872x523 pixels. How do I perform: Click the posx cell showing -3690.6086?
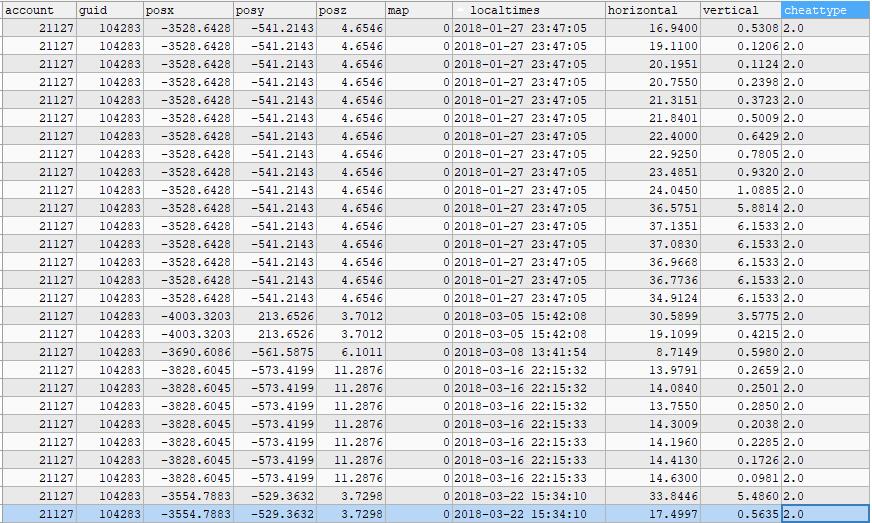(188, 352)
